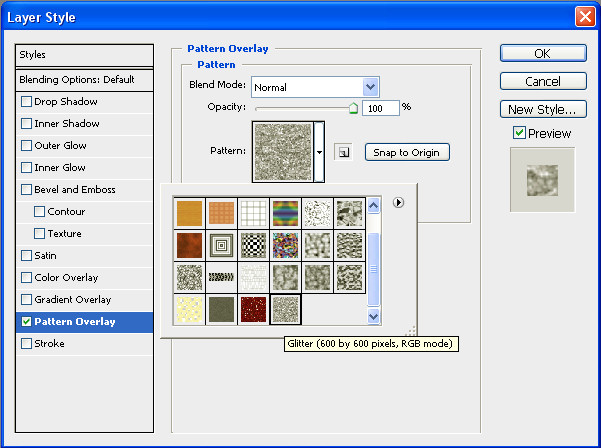Click the New Style... button
Viewport: 601px width, 448px height.
[543, 110]
